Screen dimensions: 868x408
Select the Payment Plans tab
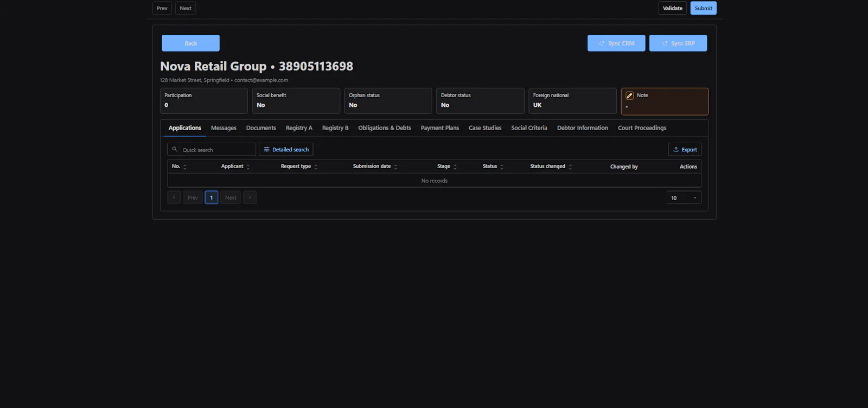pos(440,128)
